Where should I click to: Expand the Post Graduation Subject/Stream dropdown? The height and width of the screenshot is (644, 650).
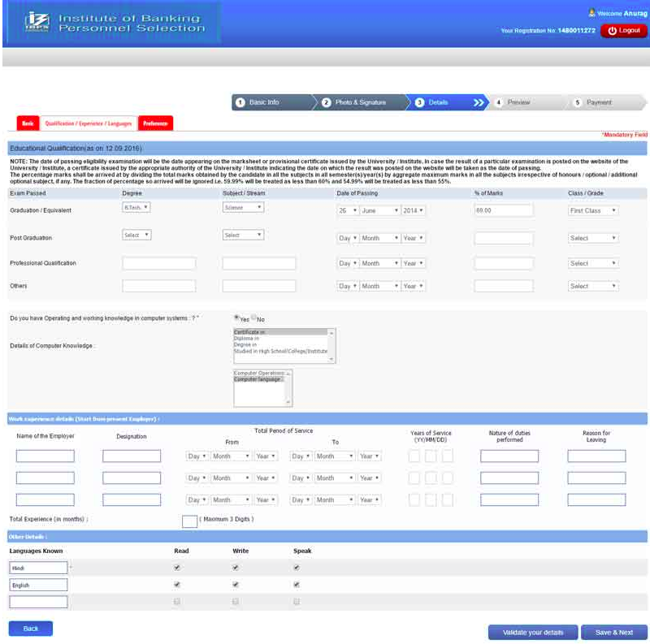click(243, 235)
